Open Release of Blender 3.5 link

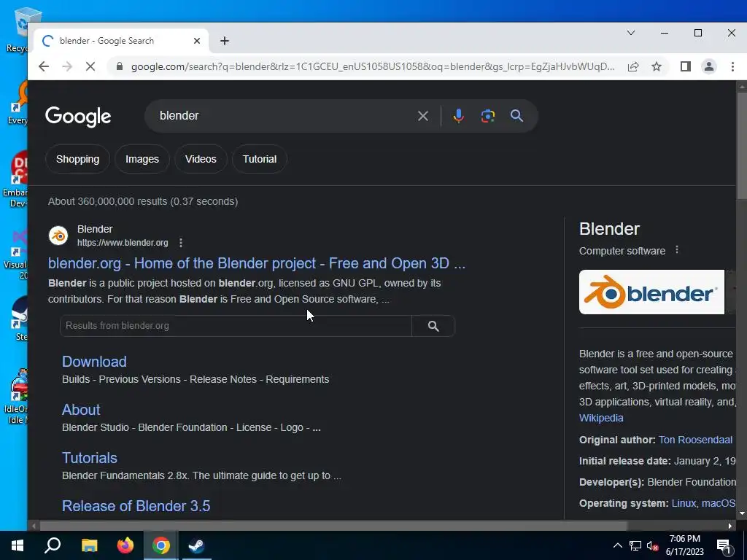tap(136, 506)
